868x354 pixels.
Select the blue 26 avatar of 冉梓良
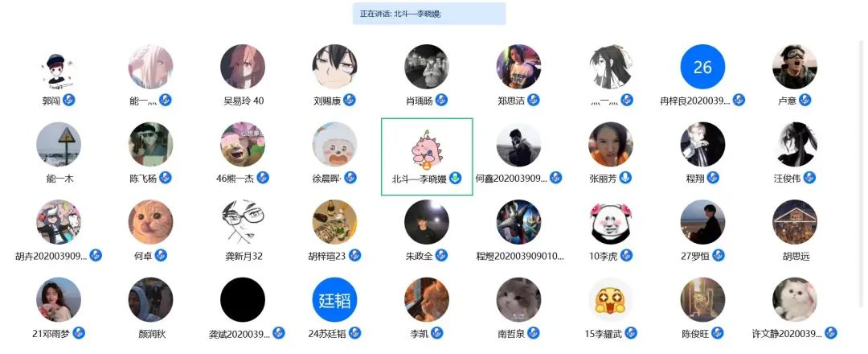[702, 67]
